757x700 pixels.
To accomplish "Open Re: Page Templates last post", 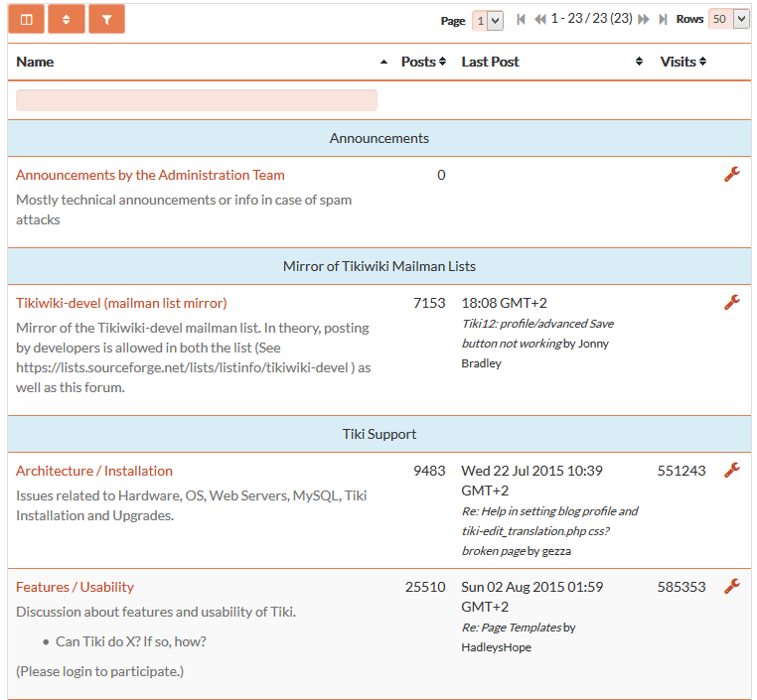I will (x=512, y=628).
